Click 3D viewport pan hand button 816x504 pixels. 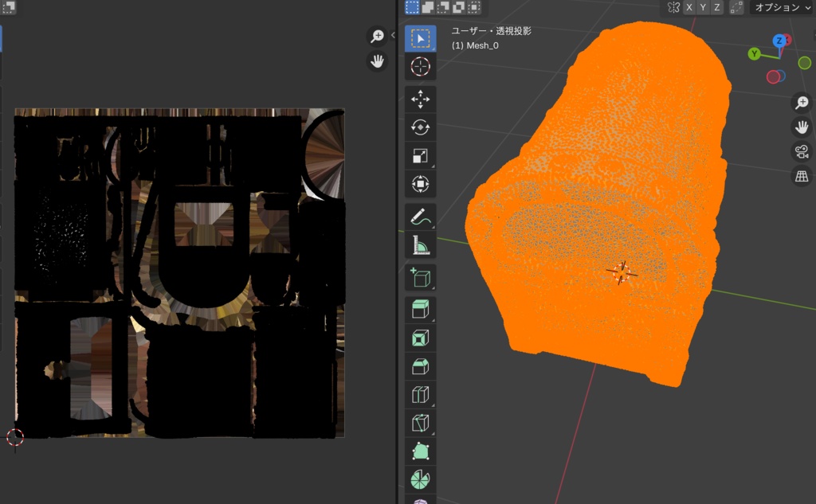click(x=802, y=127)
